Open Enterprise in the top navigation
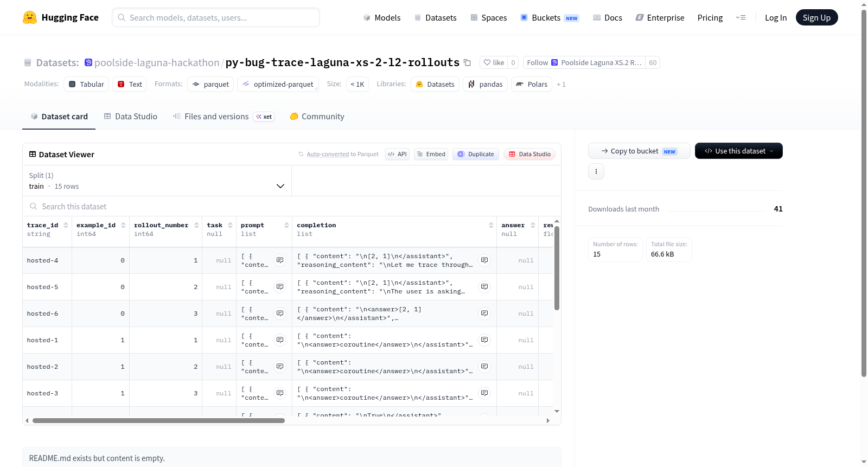Screen dimensions: 868x467 [x=660, y=17]
